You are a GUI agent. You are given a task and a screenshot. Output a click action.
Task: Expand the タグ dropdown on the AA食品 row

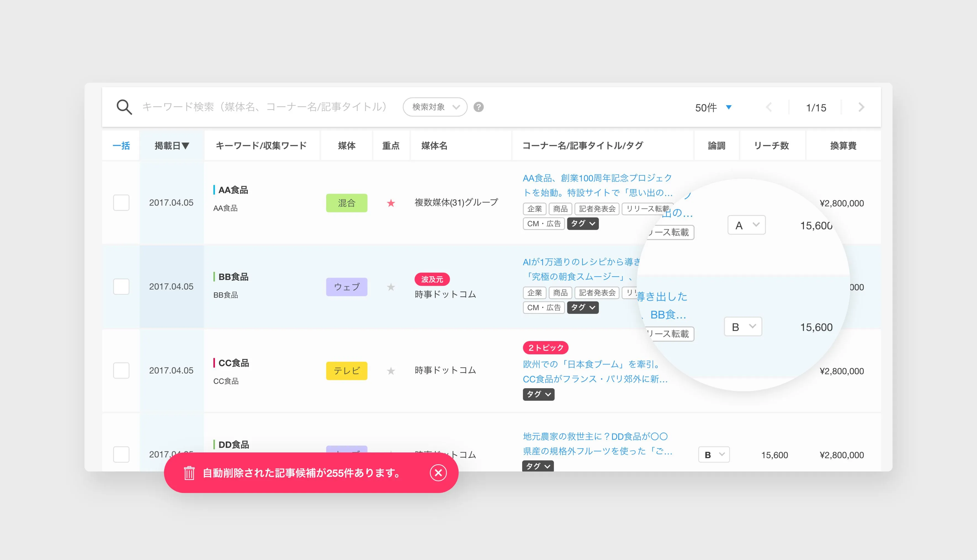[x=582, y=223]
